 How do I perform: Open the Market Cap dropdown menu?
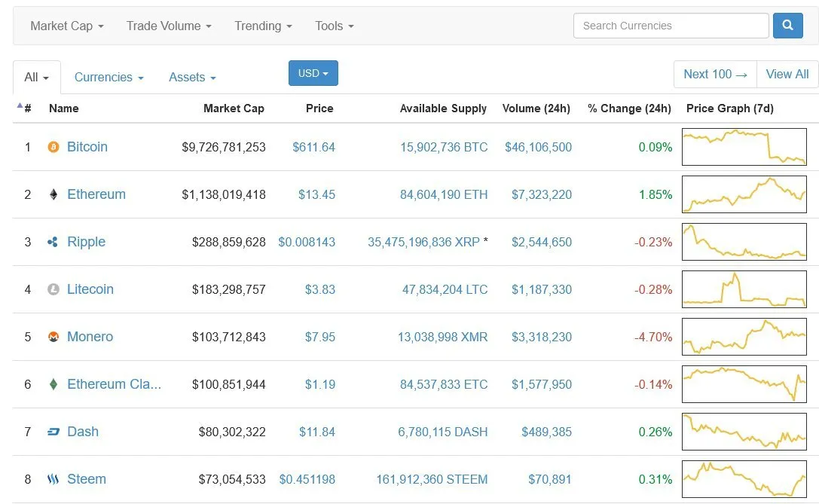pos(67,26)
